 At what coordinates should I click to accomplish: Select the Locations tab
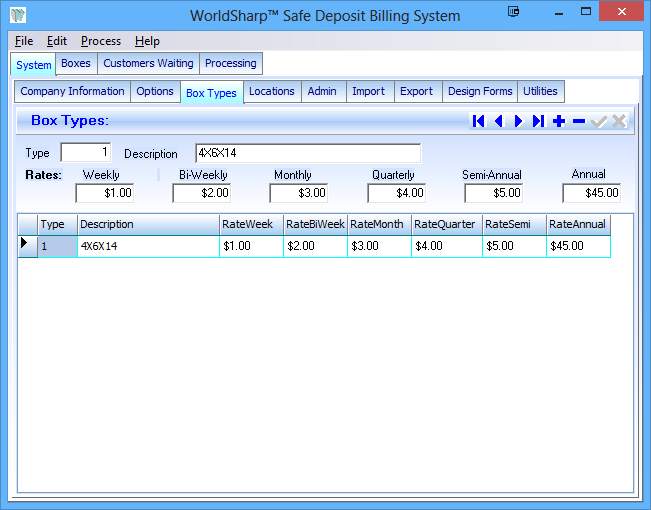[272, 91]
